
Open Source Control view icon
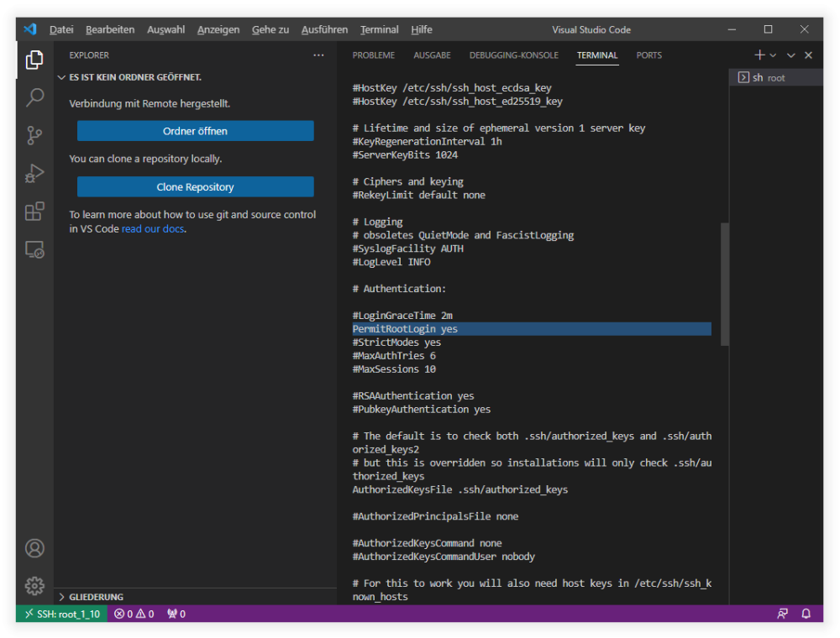click(34, 135)
